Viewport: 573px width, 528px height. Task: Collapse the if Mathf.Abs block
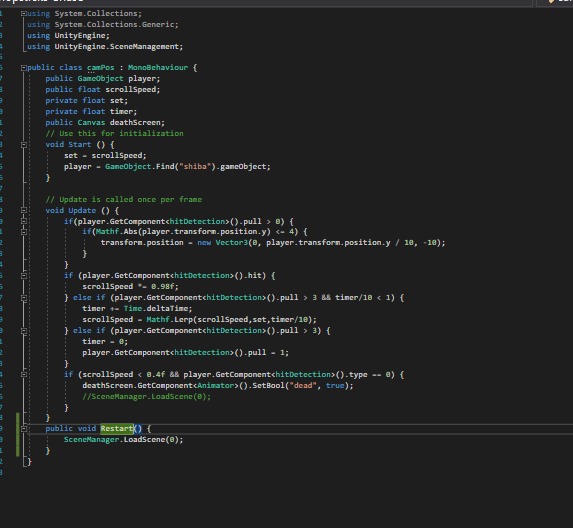coord(24,232)
